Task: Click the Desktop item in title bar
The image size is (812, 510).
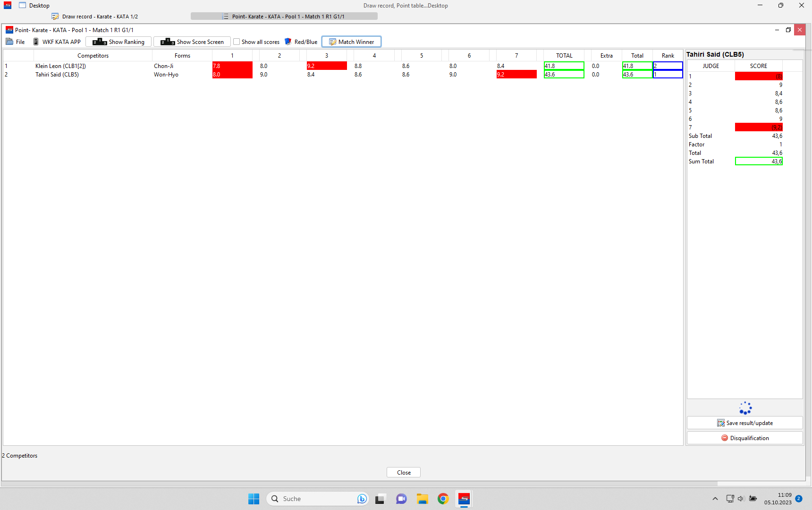Action: 34,6
